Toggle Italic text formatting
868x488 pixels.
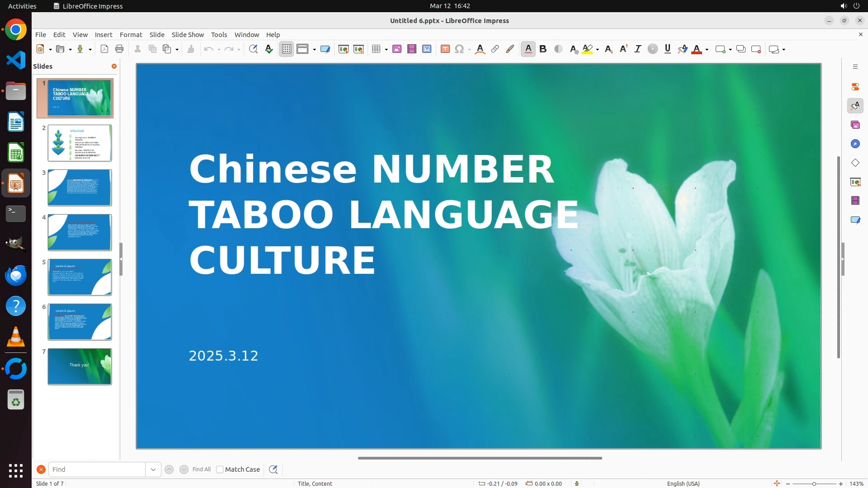tap(637, 49)
